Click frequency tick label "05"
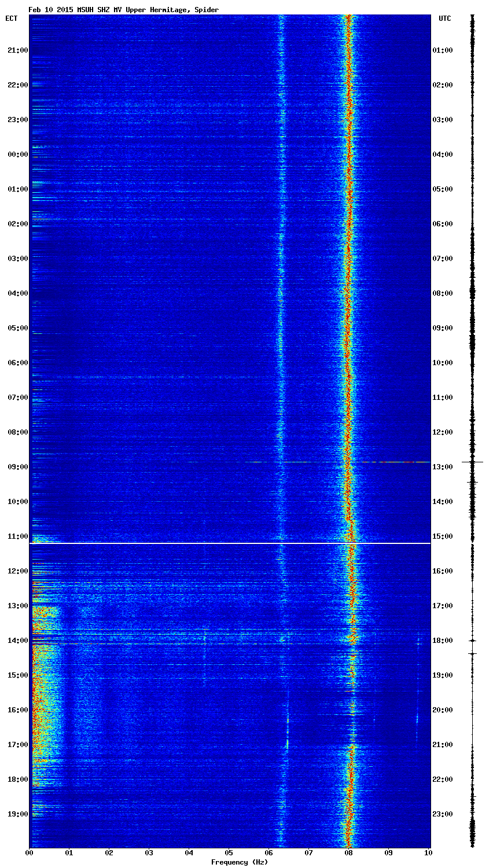 coord(229,853)
